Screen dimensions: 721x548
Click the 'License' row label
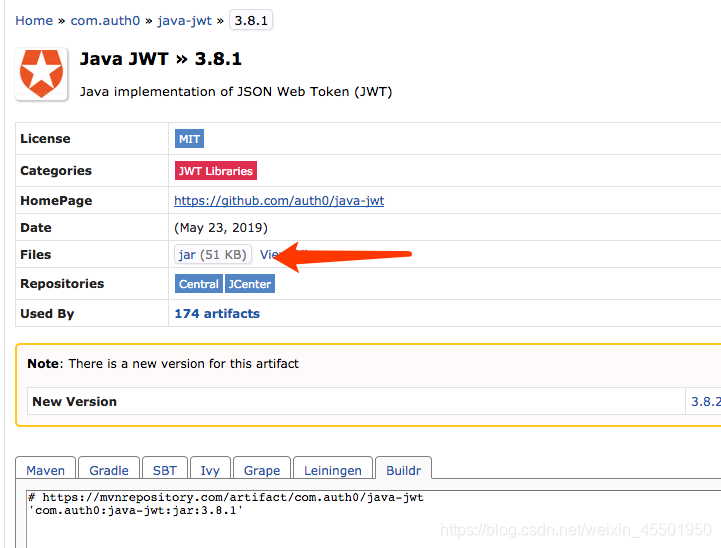click(45, 139)
